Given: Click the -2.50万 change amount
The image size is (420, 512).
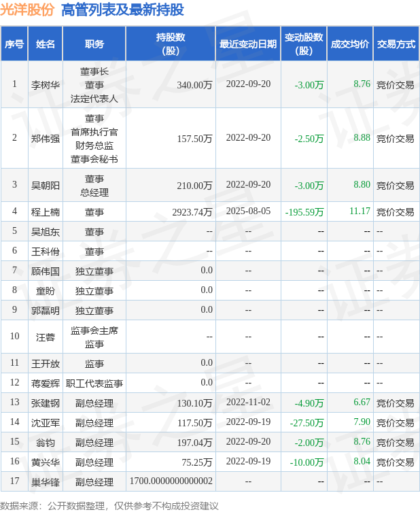Looking at the screenshot, I should [309, 139].
